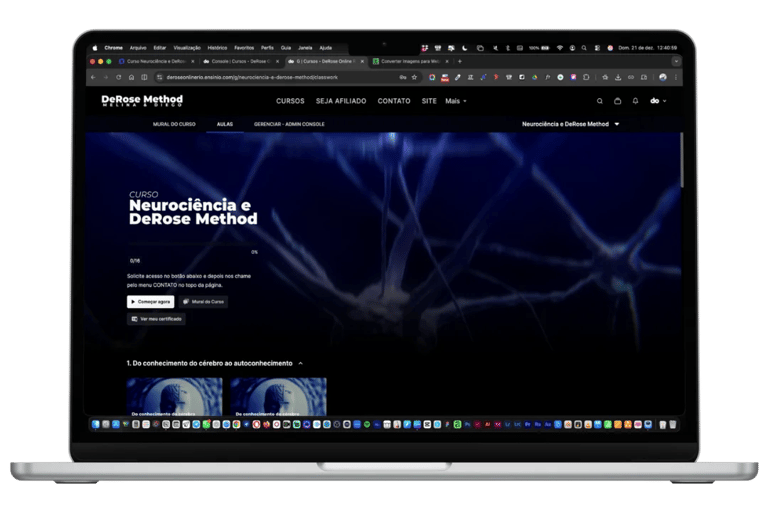Toggle the browser side panel icon

pyautogui.click(x=144, y=77)
